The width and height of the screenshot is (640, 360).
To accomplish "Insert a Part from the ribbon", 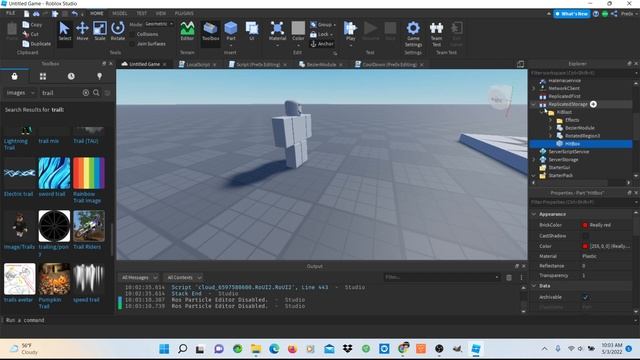I will pyautogui.click(x=231, y=31).
